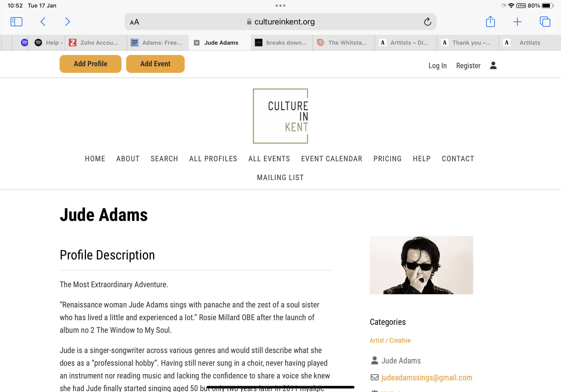The height and width of the screenshot is (392, 561).
Task: Close the Jude Adams tab
Action: coord(196,43)
